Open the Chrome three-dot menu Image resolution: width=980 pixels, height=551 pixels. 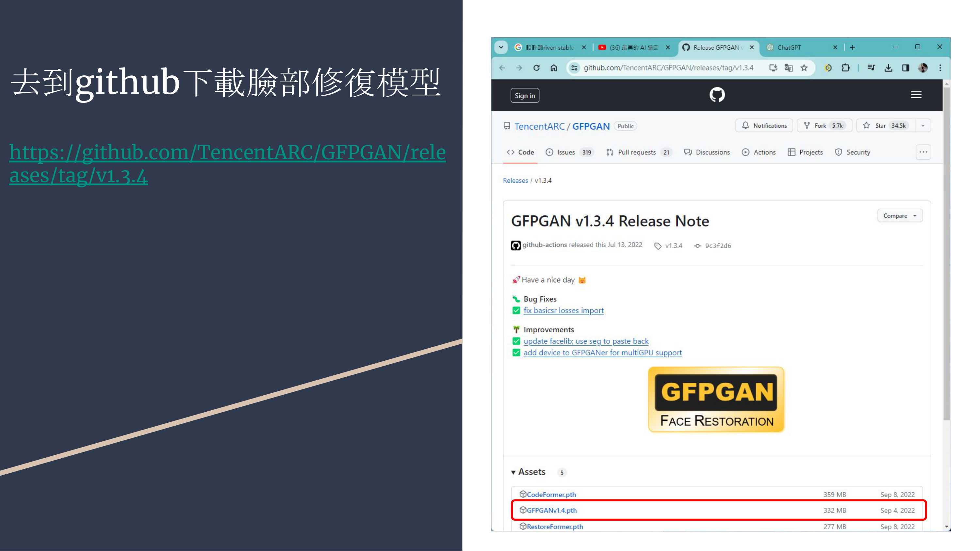940,68
